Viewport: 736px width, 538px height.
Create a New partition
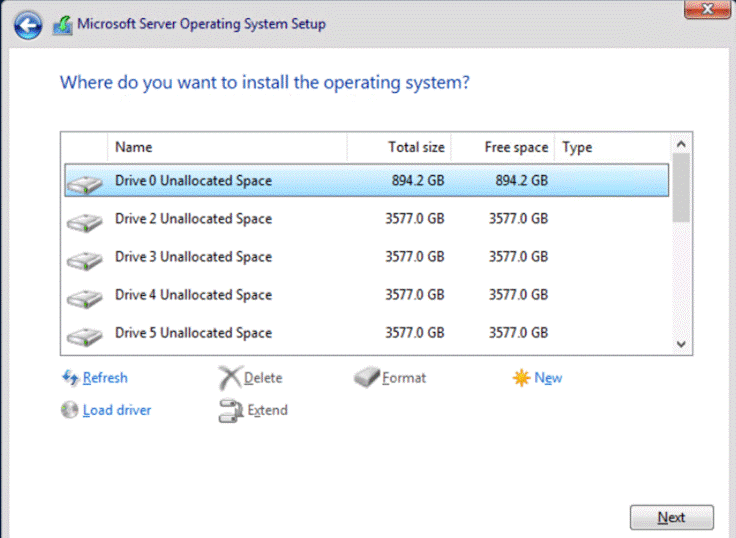coord(548,377)
